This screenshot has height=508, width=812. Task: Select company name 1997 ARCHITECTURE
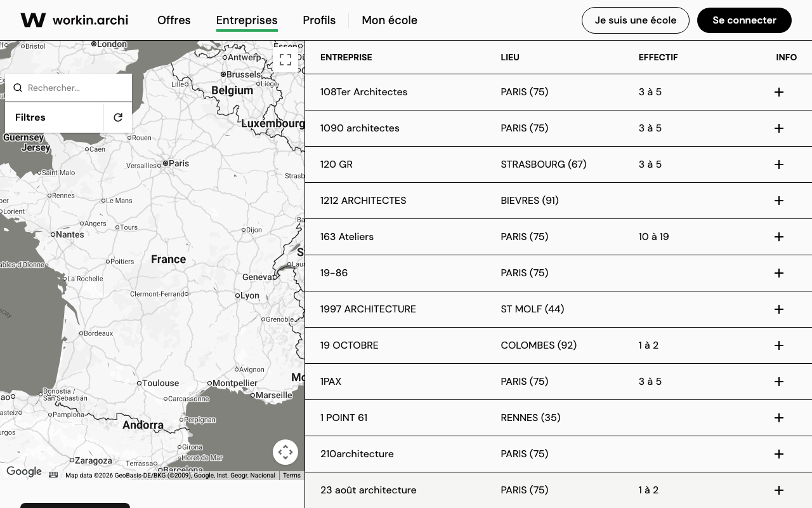[x=368, y=309]
